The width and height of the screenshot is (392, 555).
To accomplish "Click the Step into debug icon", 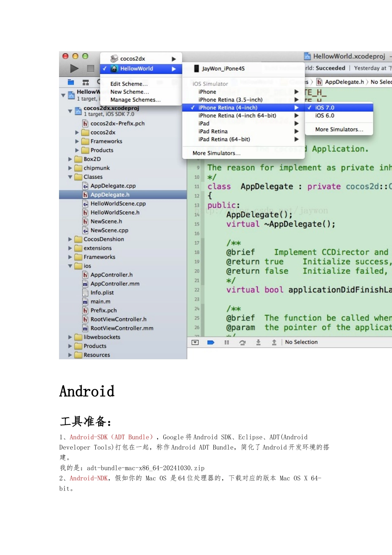I will tap(258, 342).
